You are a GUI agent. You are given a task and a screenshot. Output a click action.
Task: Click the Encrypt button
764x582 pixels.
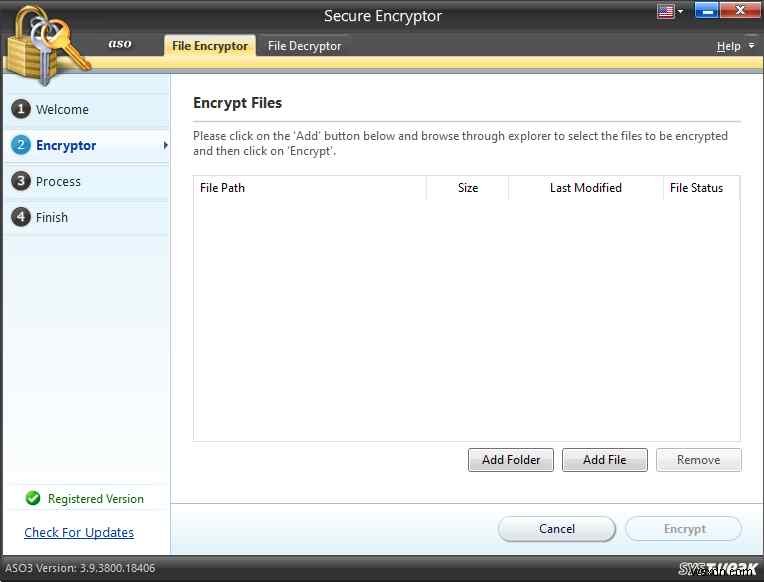[x=684, y=529]
